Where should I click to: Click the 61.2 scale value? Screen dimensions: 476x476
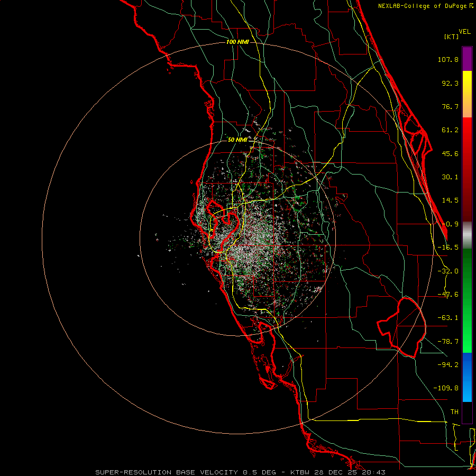tap(450, 130)
